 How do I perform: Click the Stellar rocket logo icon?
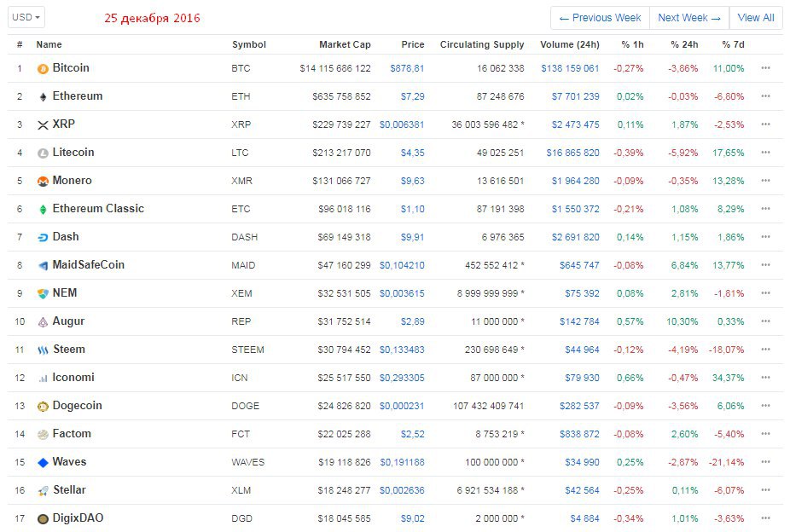(43, 491)
